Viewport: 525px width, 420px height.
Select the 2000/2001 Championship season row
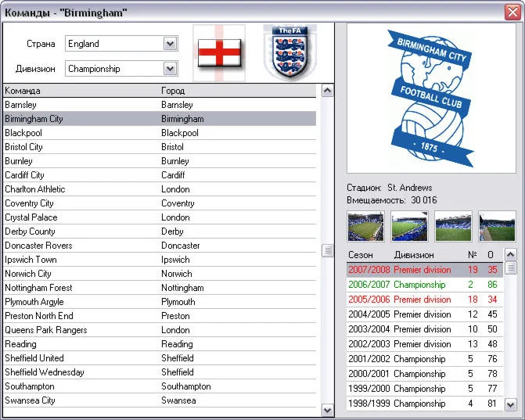(425, 374)
